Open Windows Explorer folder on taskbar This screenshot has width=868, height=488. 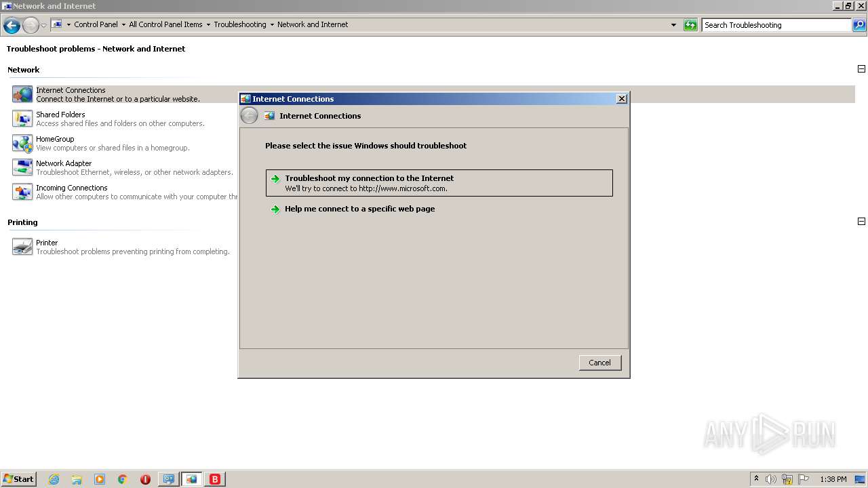tap(77, 479)
